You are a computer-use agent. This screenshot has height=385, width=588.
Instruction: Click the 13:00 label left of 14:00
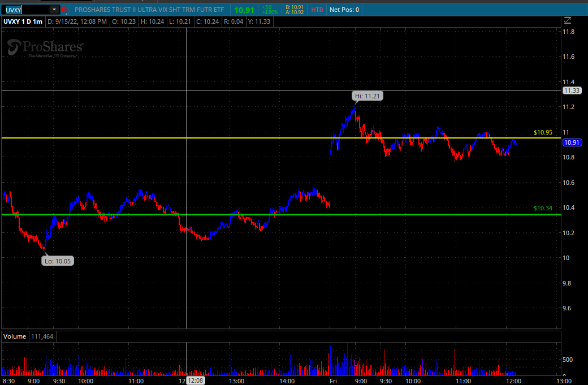point(237,381)
